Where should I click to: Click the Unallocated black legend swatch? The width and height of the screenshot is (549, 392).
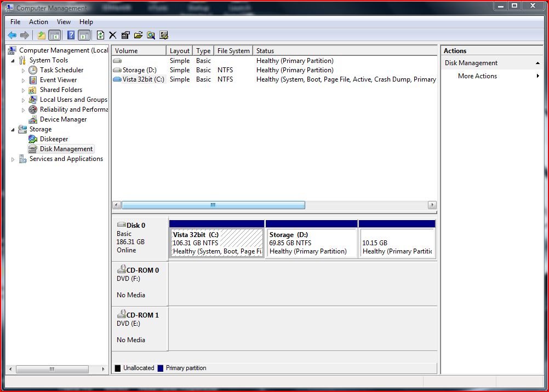pyautogui.click(x=118, y=368)
